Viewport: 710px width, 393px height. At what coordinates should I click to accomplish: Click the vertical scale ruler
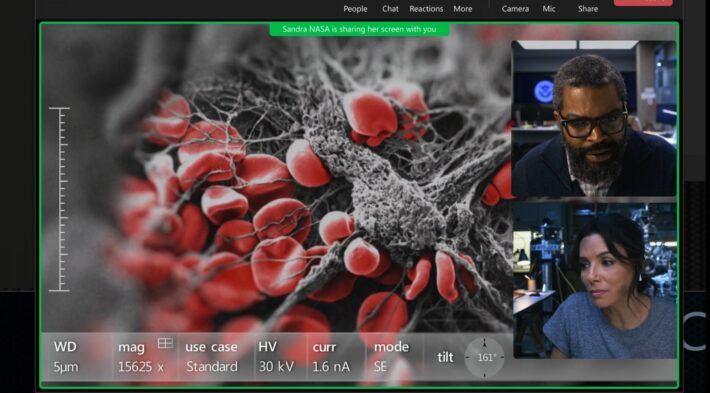pos(59,199)
